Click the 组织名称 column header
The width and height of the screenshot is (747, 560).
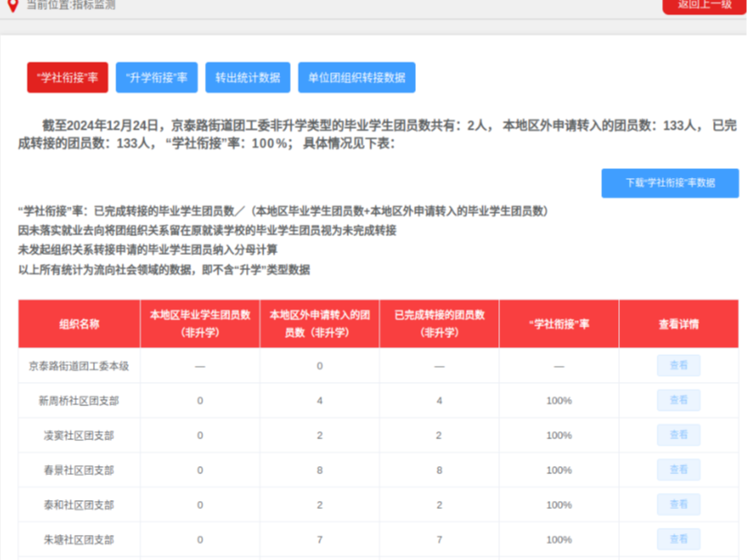[79, 324]
